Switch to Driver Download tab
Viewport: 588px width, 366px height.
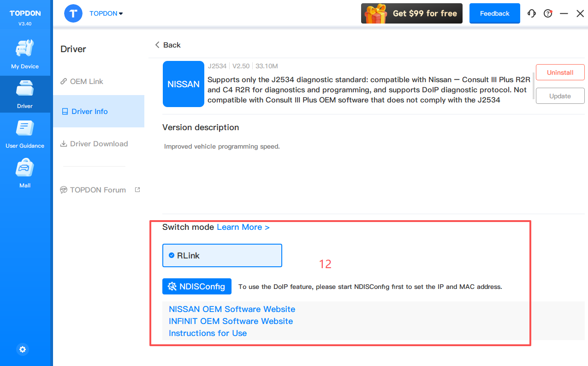(99, 144)
